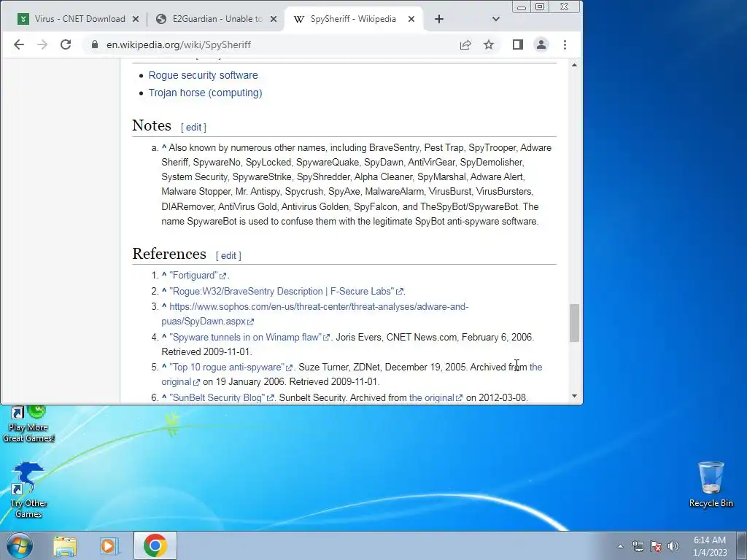Select the SpySheriff - Wikipedia tab
Image resolution: width=747 pixels, height=560 pixels.
354,19
